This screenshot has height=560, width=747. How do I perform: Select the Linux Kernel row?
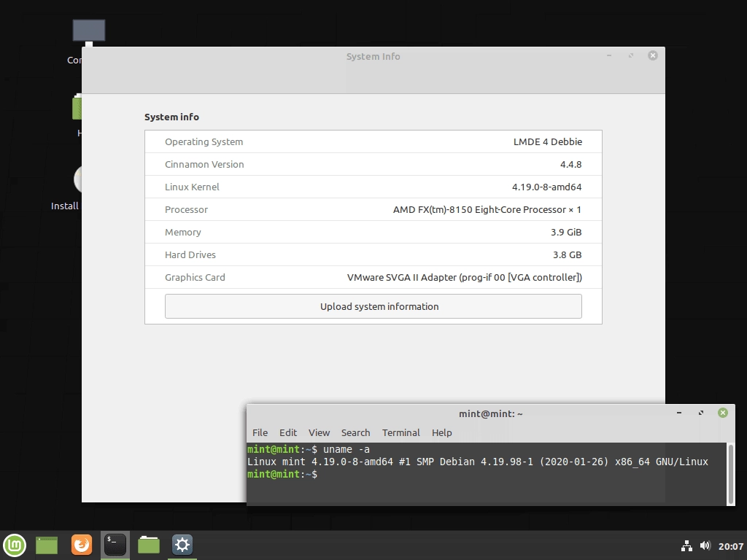click(x=373, y=187)
